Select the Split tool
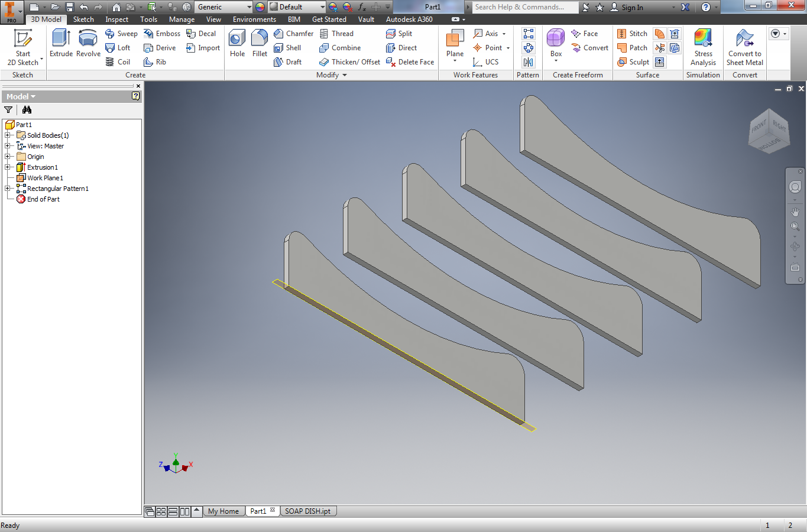Screen dimensions: 807x532 399,34
